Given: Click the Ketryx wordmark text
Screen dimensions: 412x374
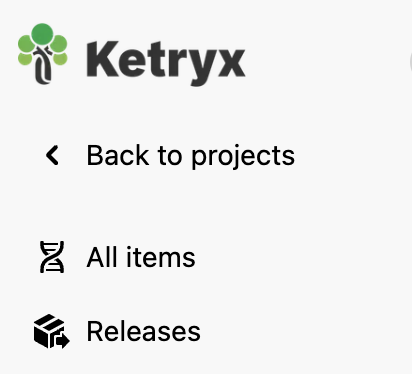Looking at the screenshot, I should tap(166, 63).
